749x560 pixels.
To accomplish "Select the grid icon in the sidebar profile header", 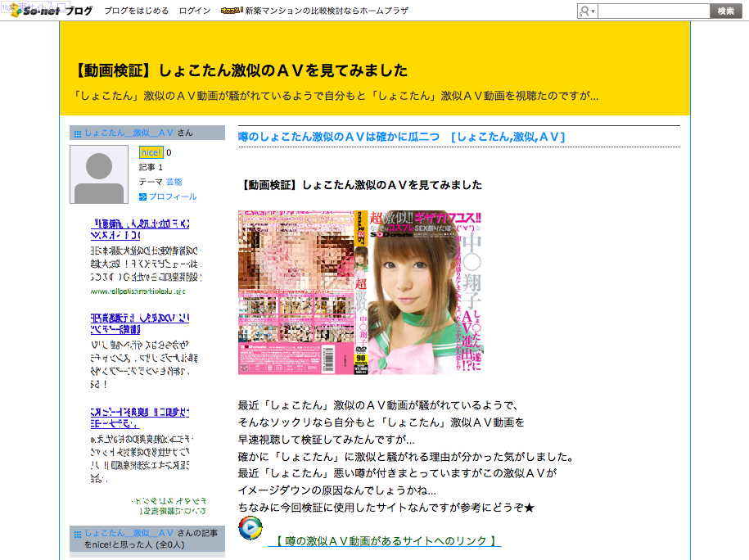I will (x=78, y=133).
